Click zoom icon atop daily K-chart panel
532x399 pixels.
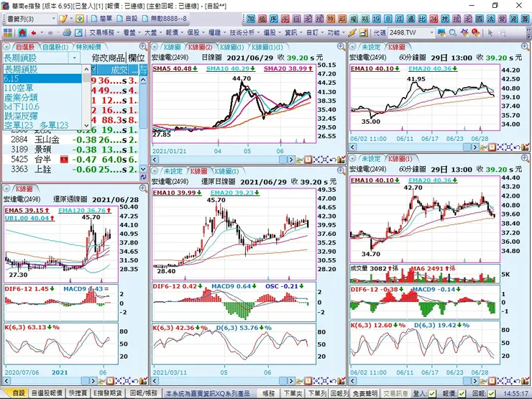pyautogui.click(x=341, y=47)
